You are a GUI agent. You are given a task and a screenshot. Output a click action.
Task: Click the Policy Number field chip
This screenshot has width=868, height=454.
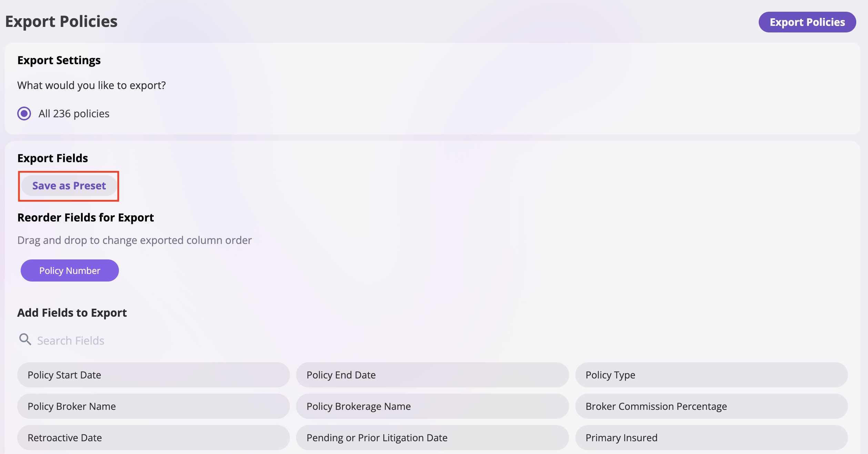[x=70, y=270]
